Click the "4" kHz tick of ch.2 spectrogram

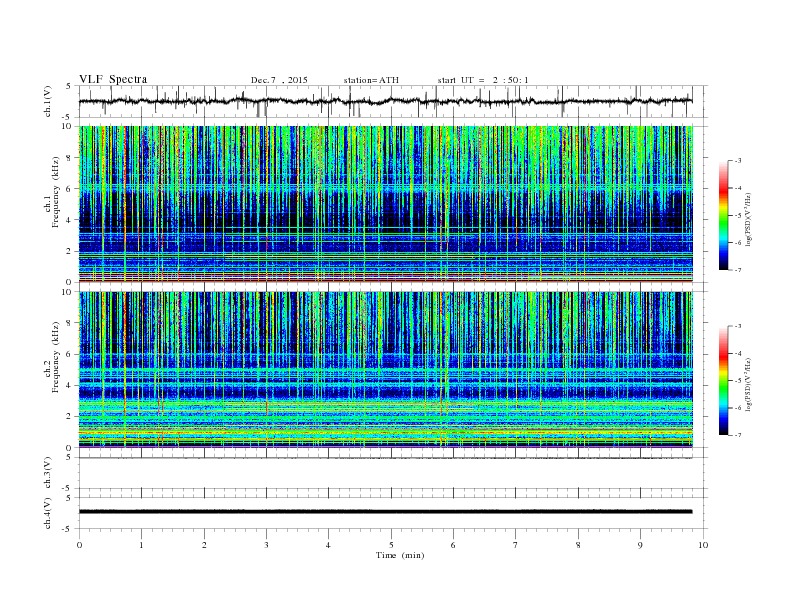pyautogui.click(x=70, y=385)
